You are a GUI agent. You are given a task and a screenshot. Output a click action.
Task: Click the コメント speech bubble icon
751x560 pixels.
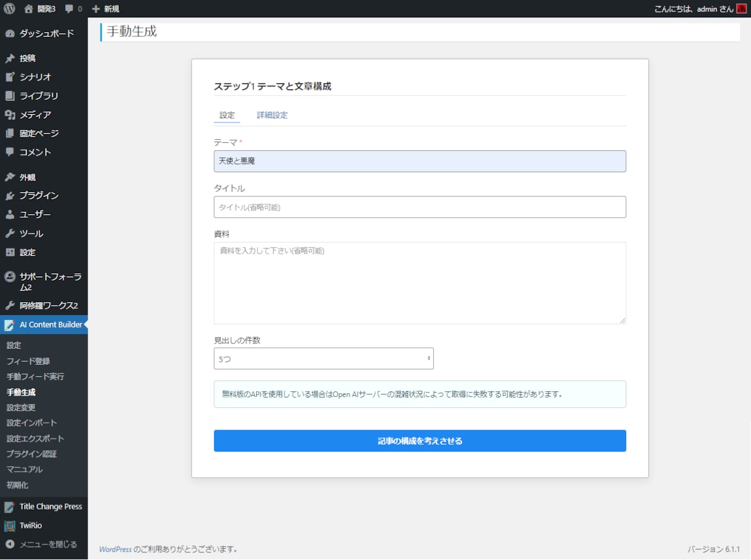(9, 152)
